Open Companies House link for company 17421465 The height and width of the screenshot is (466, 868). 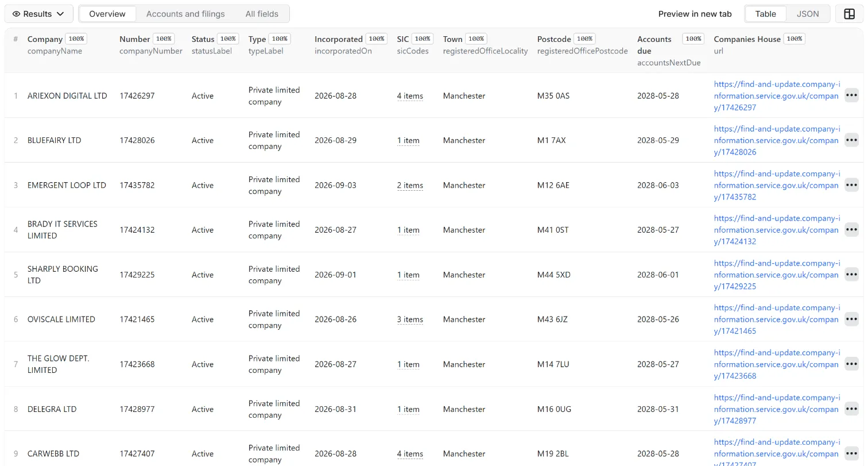point(777,319)
